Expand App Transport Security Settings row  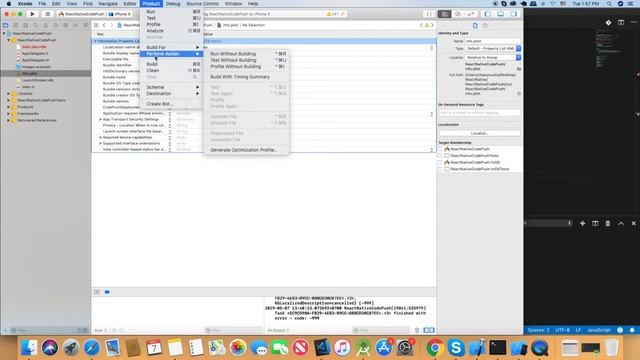(x=100, y=120)
